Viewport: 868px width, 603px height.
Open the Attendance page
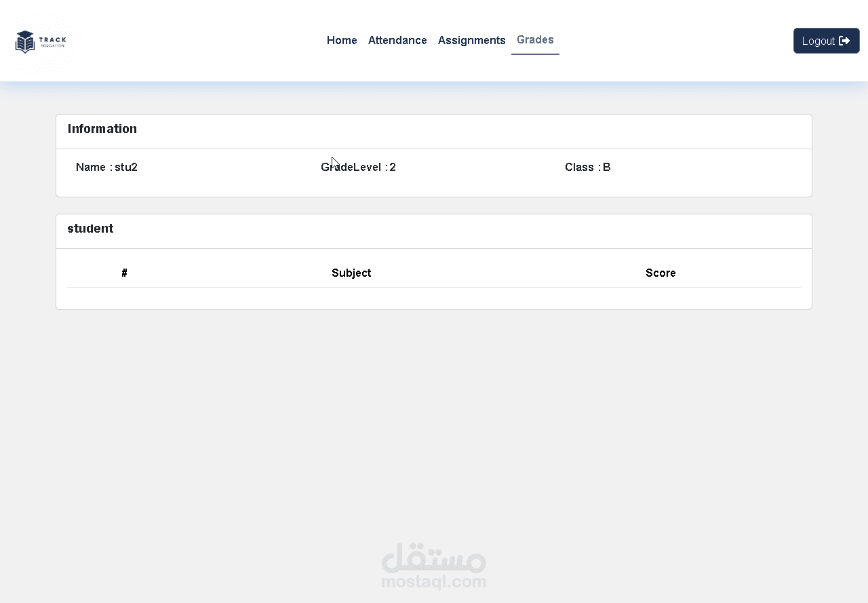(x=397, y=41)
